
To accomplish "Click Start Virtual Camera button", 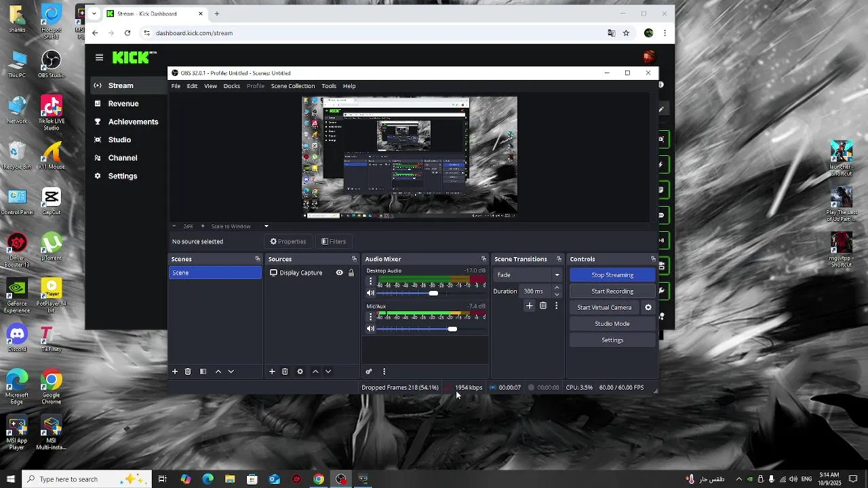I will click(x=604, y=308).
